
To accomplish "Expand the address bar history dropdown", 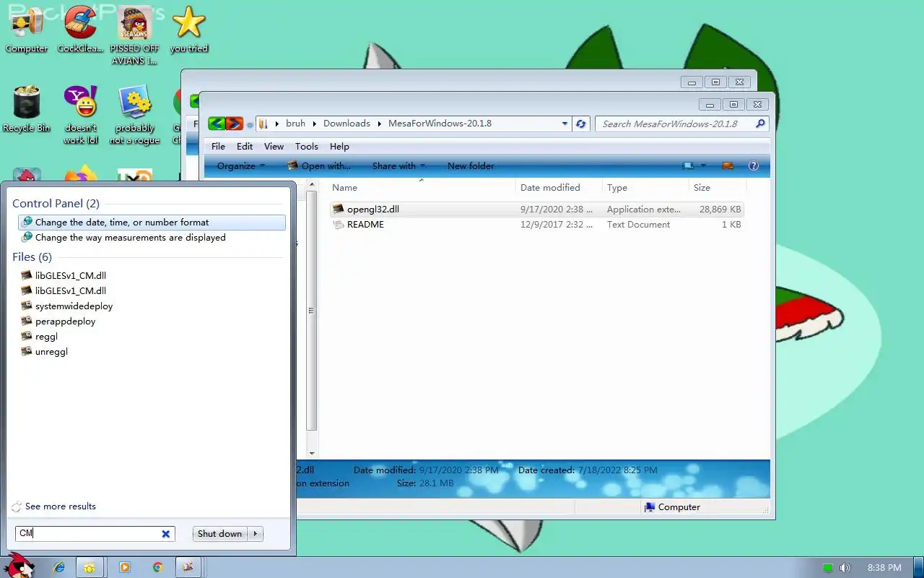I will coord(565,124).
